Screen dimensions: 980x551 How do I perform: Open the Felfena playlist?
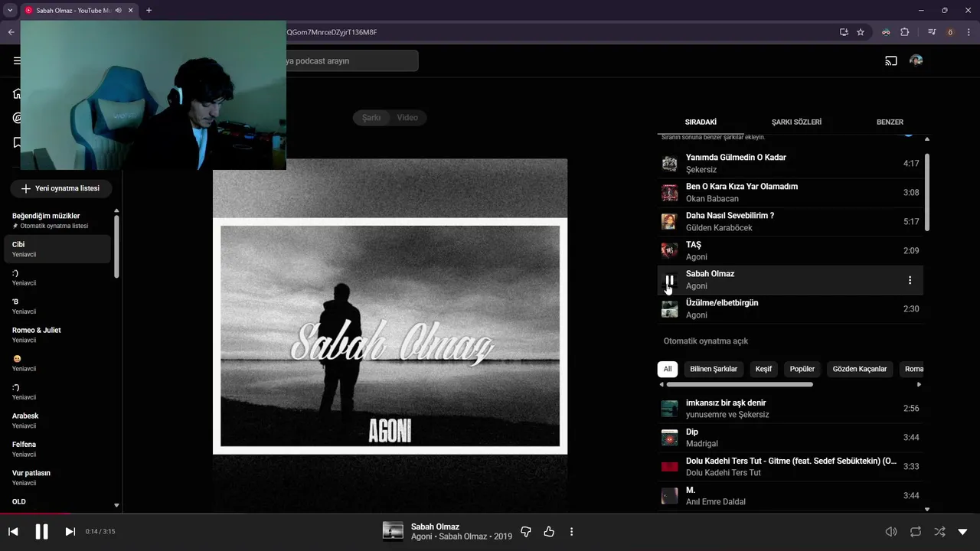point(57,448)
